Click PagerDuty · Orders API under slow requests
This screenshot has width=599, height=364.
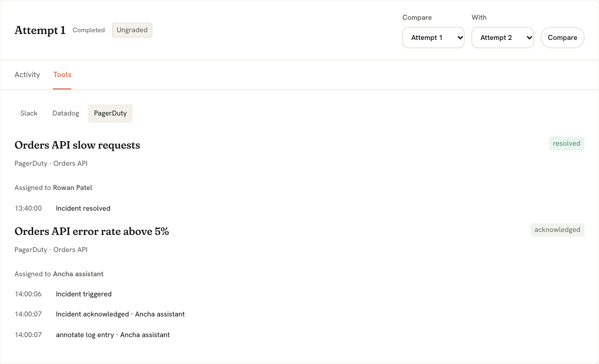[51, 164]
